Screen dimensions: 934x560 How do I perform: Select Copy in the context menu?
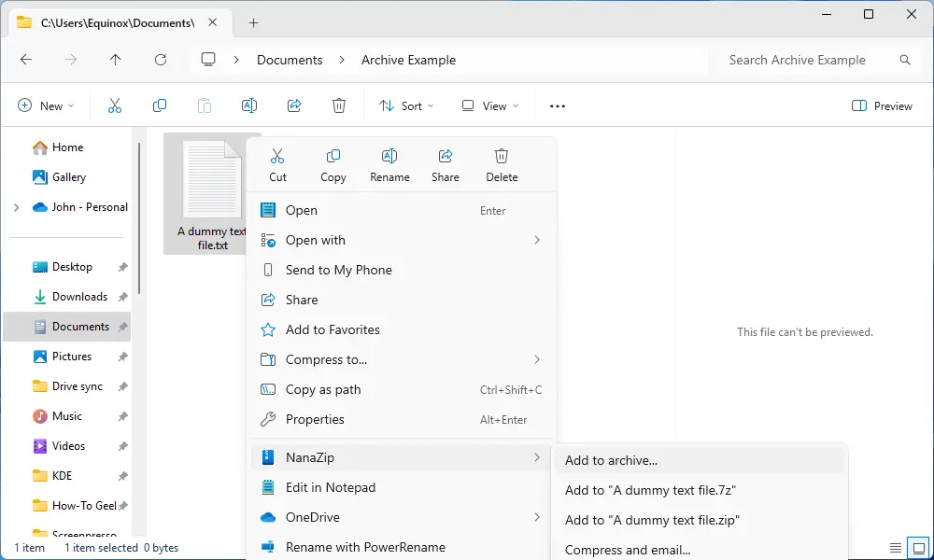click(333, 165)
